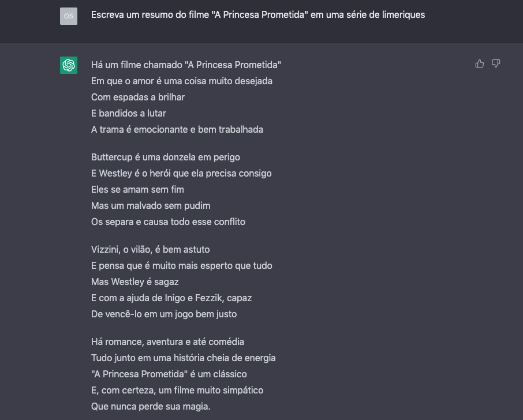
Task: Select the line "Com espadas a brilhar"
Action: 138,97
